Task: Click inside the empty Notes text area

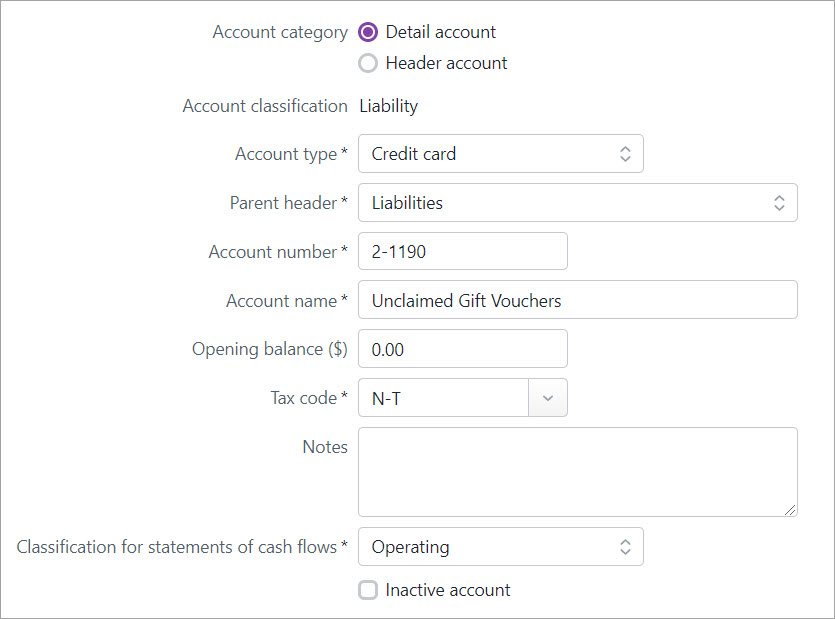Action: coord(578,471)
